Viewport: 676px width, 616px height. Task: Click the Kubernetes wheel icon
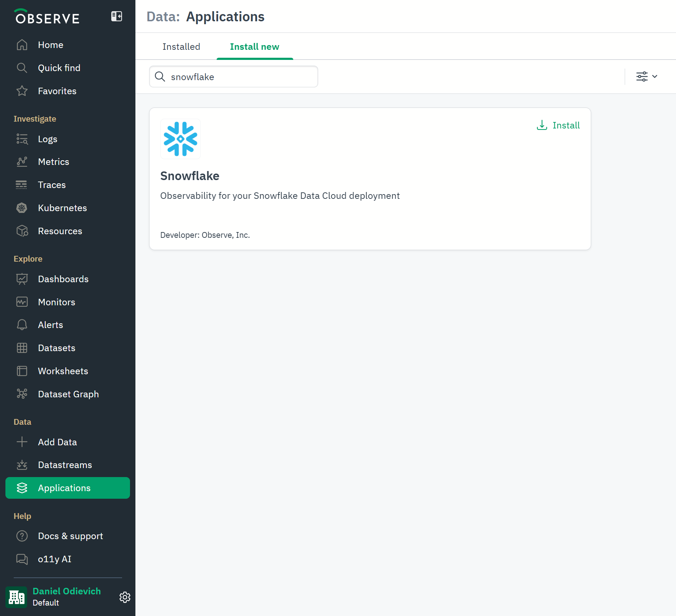click(x=22, y=208)
